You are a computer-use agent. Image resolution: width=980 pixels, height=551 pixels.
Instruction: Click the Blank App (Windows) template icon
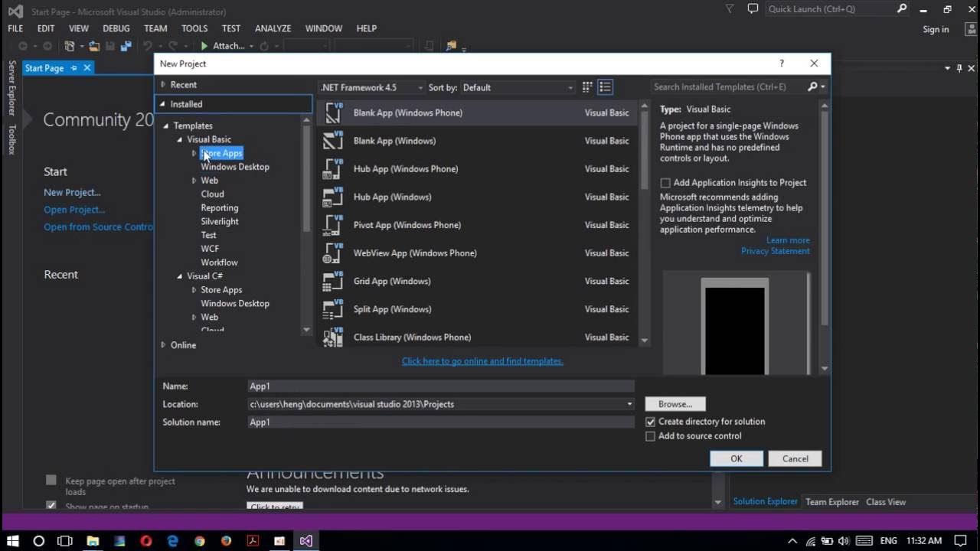click(x=333, y=141)
